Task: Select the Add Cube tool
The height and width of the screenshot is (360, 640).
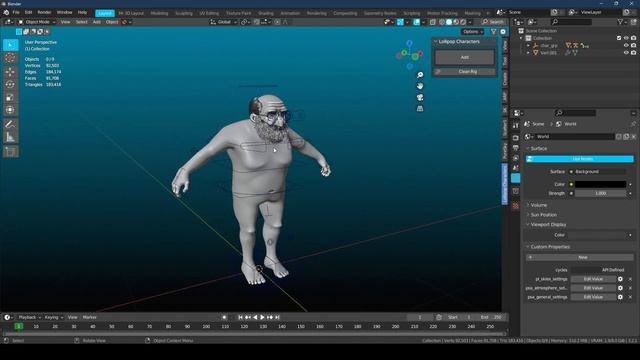Action: (x=11, y=152)
